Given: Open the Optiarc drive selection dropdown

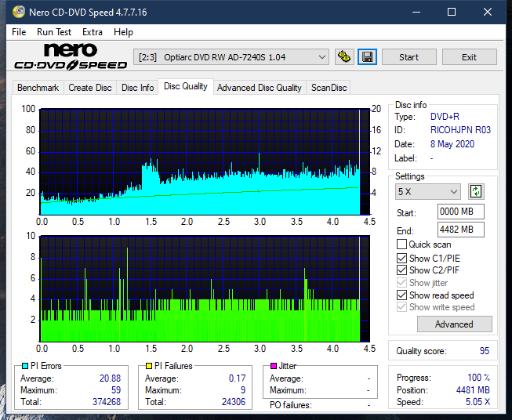Looking at the screenshot, I should 231,57.
